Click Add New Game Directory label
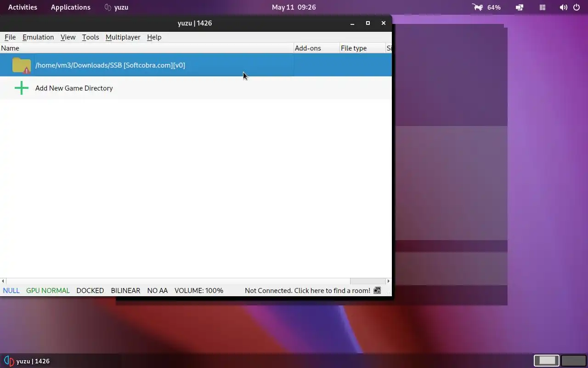This screenshot has width=588, height=368. pyautogui.click(x=74, y=88)
